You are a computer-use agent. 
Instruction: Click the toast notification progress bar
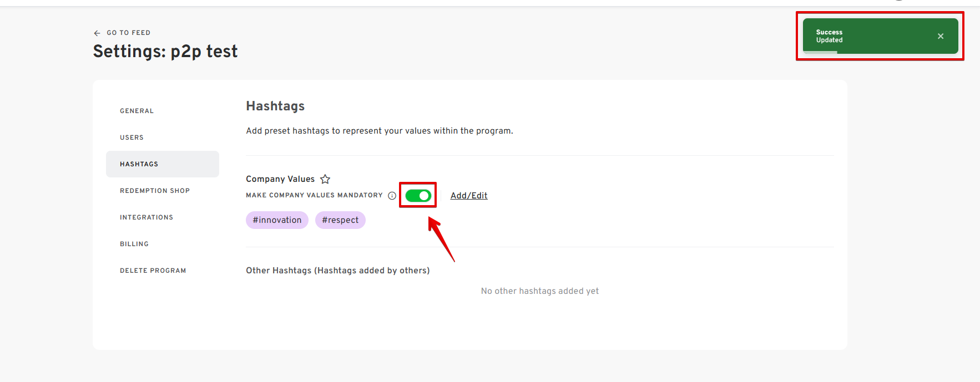tap(820, 52)
